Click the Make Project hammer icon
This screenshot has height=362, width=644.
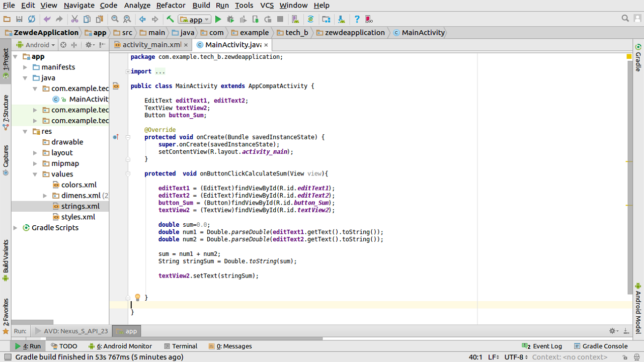tap(170, 19)
